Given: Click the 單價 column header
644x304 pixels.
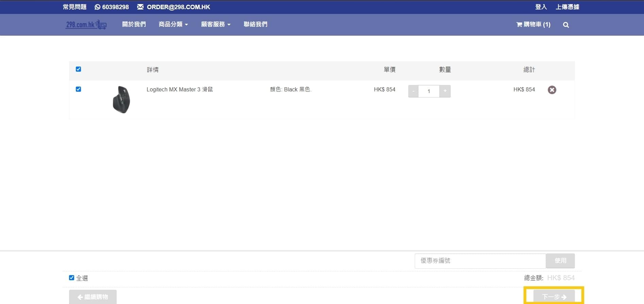Looking at the screenshot, I should [390, 70].
